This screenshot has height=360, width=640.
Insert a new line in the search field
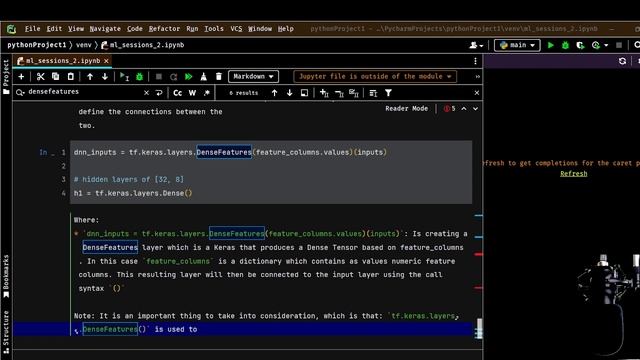pyautogui.click(x=159, y=93)
